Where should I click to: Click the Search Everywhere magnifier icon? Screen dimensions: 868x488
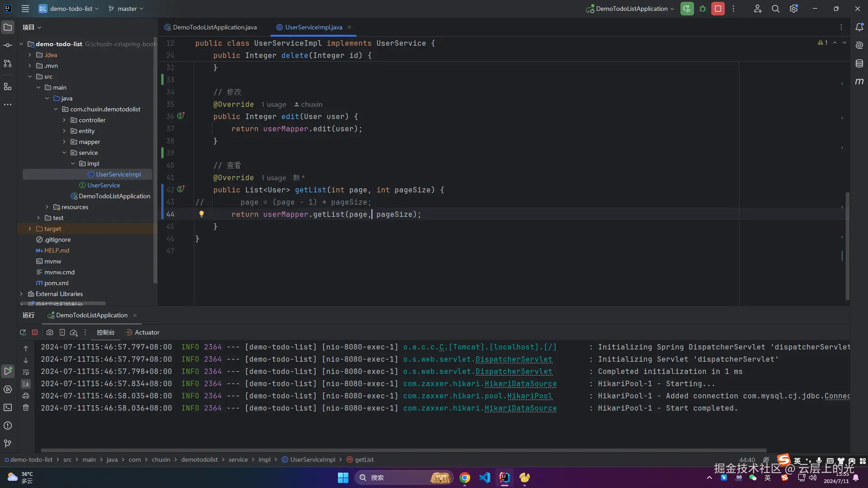tap(776, 9)
